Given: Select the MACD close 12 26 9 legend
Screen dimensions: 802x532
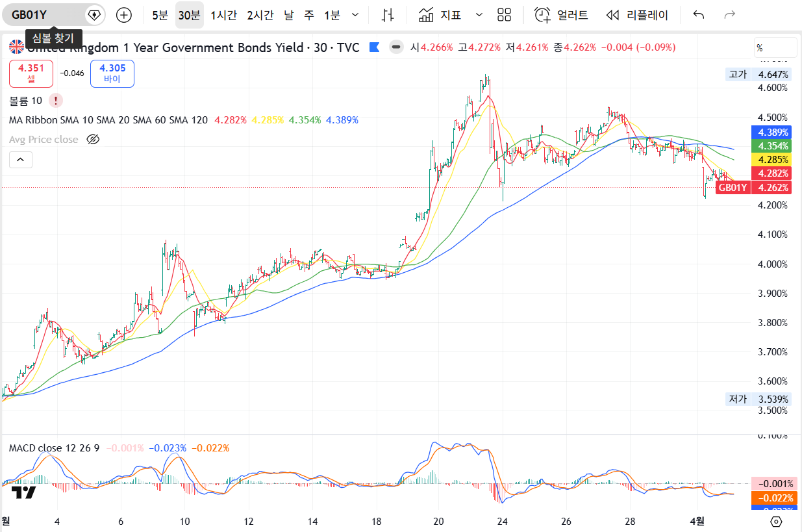Looking at the screenshot, I should click(54, 448).
